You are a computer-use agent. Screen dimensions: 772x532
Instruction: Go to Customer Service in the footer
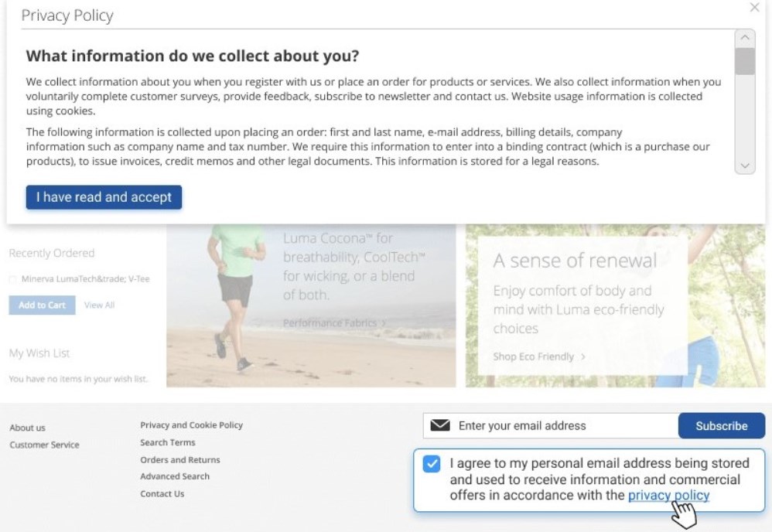click(44, 445)
